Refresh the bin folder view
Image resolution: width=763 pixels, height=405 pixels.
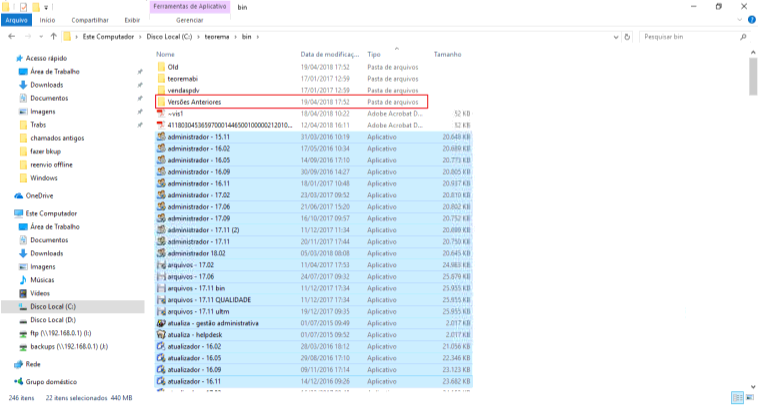(x=627, y=37)
